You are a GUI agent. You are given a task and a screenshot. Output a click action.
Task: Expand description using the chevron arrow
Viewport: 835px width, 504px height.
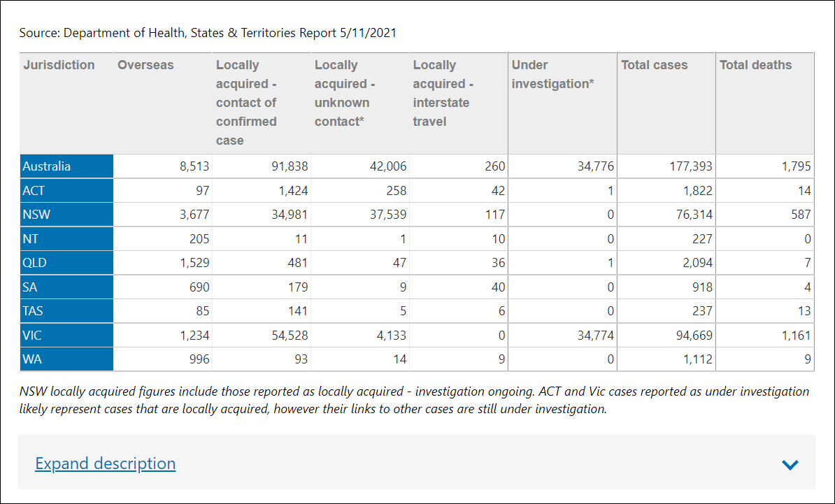click(x=790, y=465)
